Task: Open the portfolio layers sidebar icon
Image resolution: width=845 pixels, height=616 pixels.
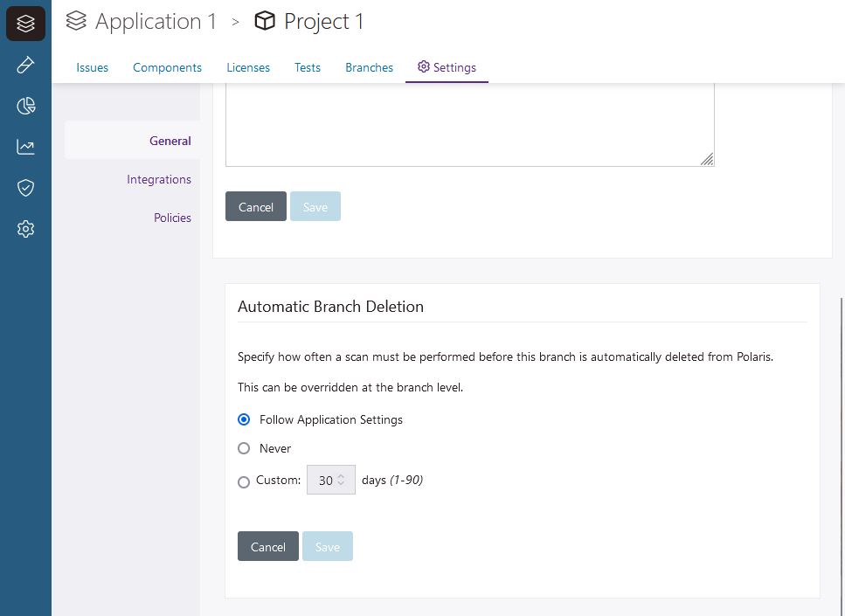Action: coord(25,24)
